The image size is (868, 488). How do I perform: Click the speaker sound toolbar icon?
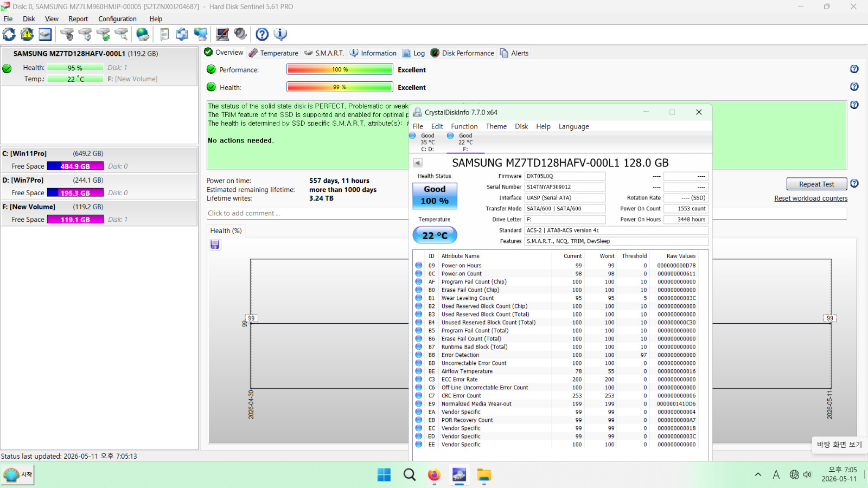240,34
